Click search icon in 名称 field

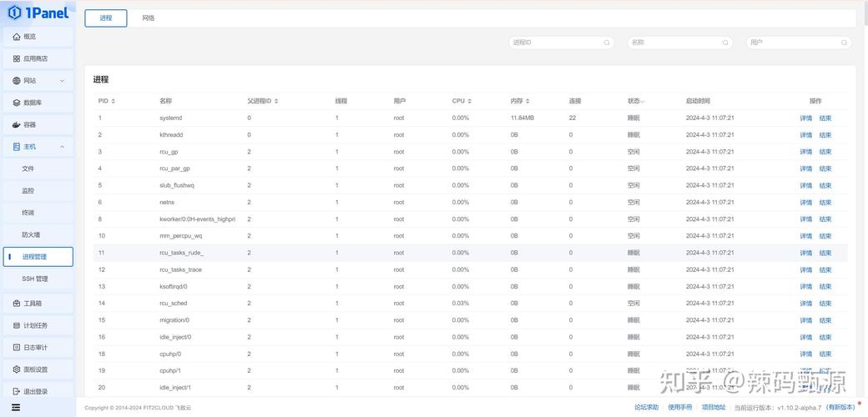(x=725, y=43)
